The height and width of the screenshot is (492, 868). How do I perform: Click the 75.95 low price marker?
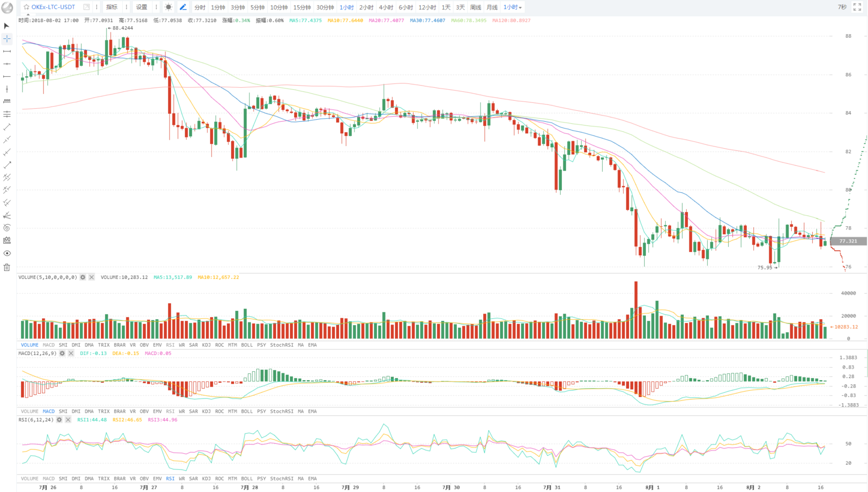tap(765, 267)
